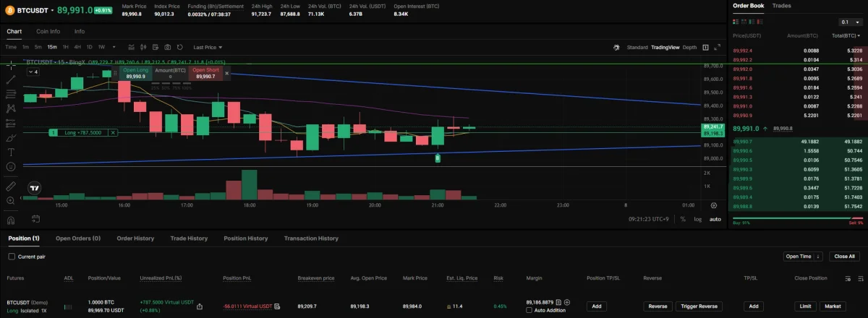Image resolution: width=868 pixels, height=318 pixels.
Task: Open the Transaction History tab
Action: pyautogui.click(x=311, y=238)
